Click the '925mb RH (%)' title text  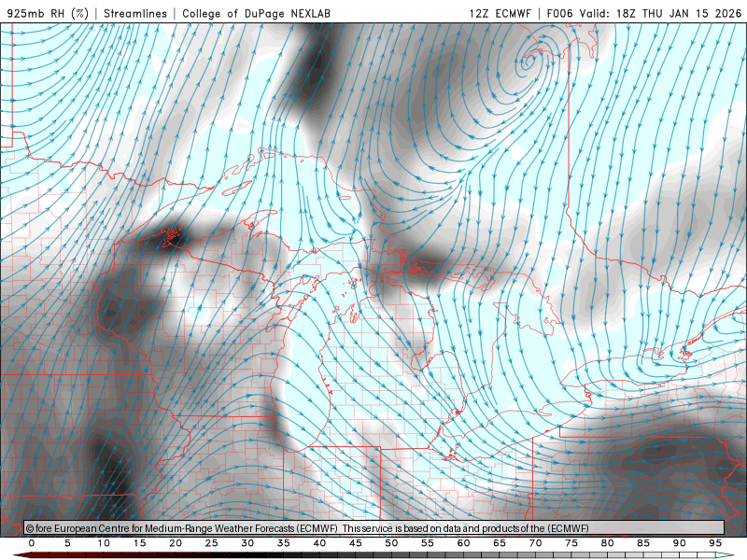tap(49, 13)
